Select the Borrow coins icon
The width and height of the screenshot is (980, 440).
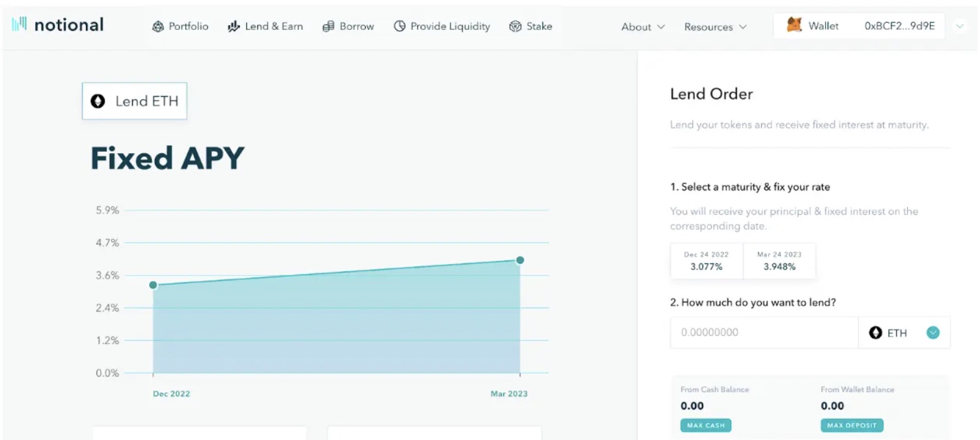(x=328, y=26)
